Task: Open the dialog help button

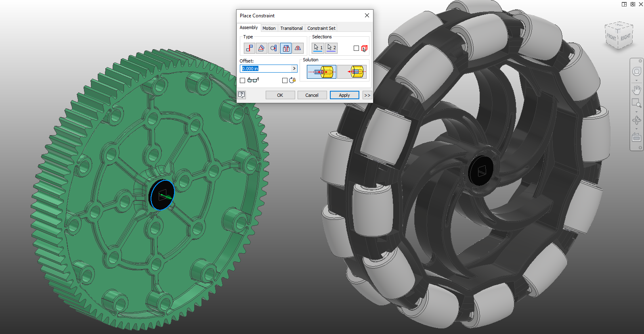Action: pos(241,95)
